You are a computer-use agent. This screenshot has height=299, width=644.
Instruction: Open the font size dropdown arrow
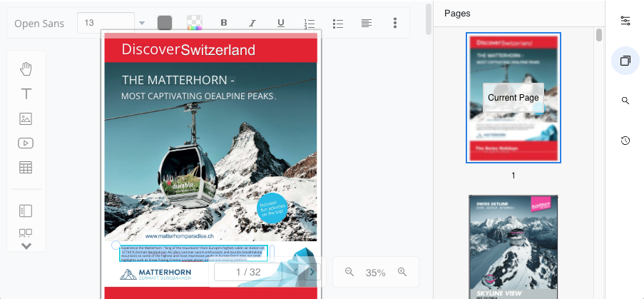click(x=142, y=23)
